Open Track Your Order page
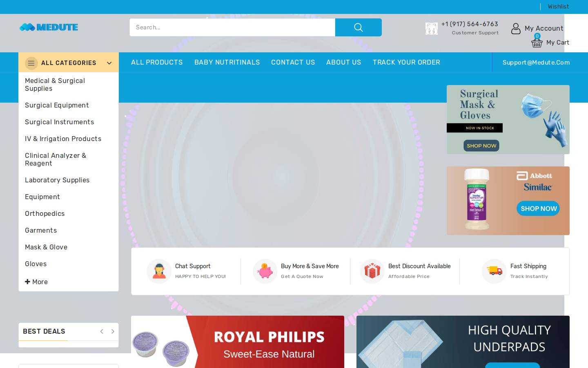Viewport: 588px width, 368px height. coord(406,62)
